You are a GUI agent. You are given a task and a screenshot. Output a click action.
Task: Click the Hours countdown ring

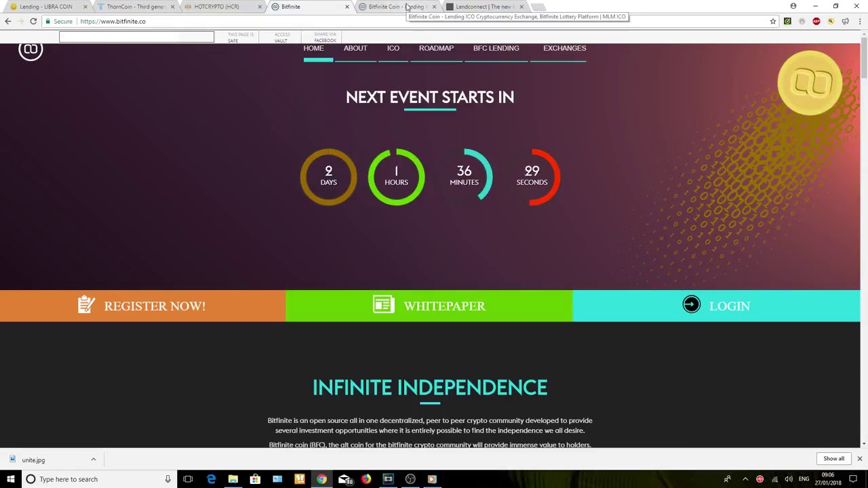396,176
